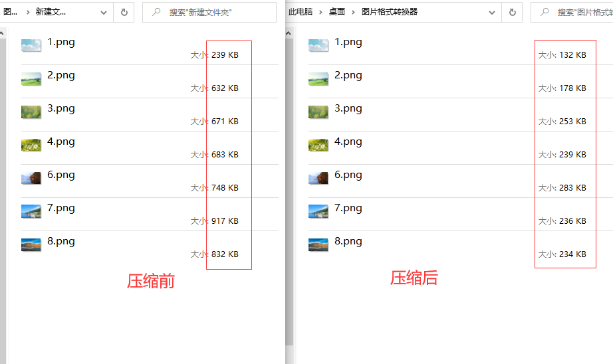Click file name 3.png in right window
Viewport: 613px width, 364px height.
(x=348, y=108)
